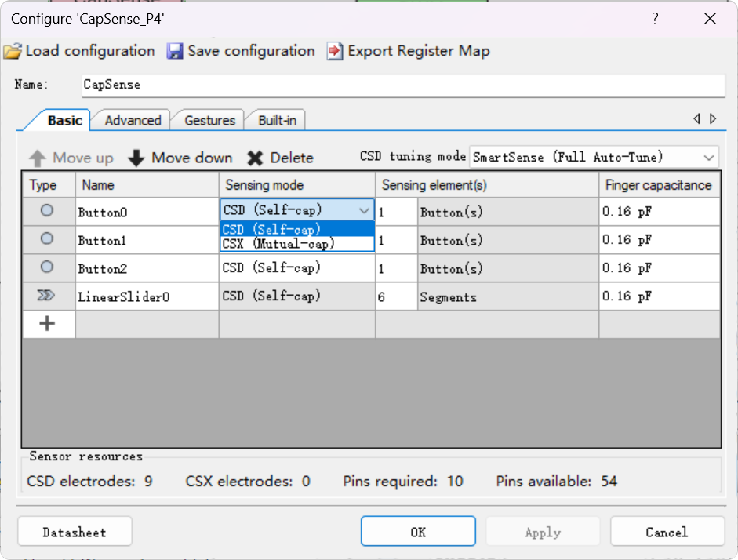738x560 pixels.
Task: Click Button2 finger capacitance value
Action: [659, 268]
